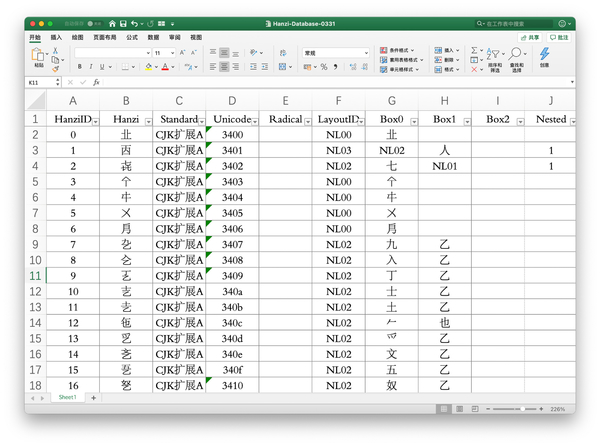600x446 pixels.
Task: Select the Sheet1 worksheet tab
Action: coord(66,397)
